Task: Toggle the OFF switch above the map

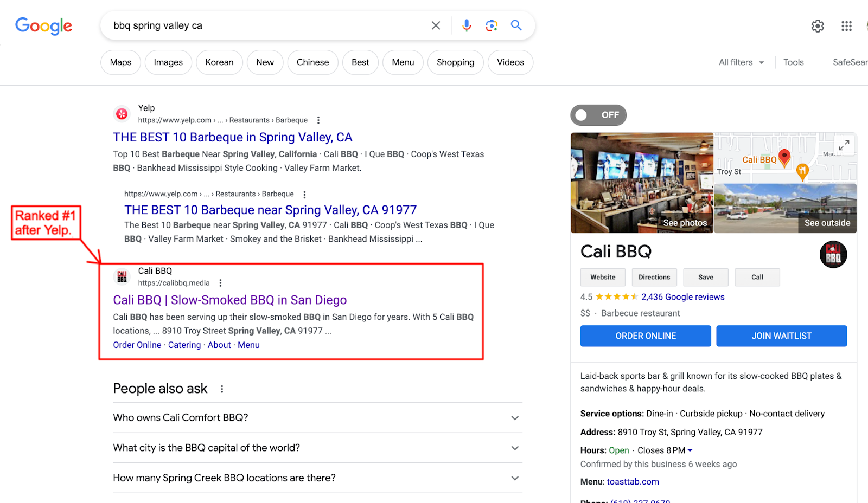Action: pos(598,115)
